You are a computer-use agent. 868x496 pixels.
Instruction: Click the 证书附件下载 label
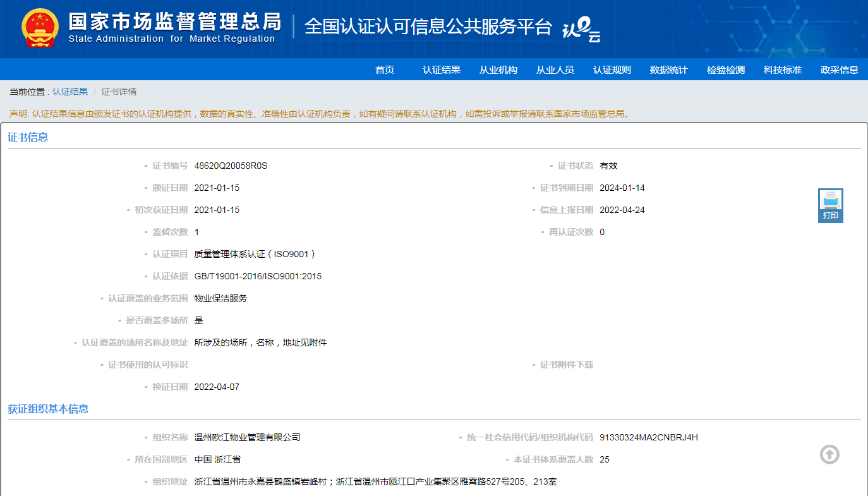(x=566, y=365)
